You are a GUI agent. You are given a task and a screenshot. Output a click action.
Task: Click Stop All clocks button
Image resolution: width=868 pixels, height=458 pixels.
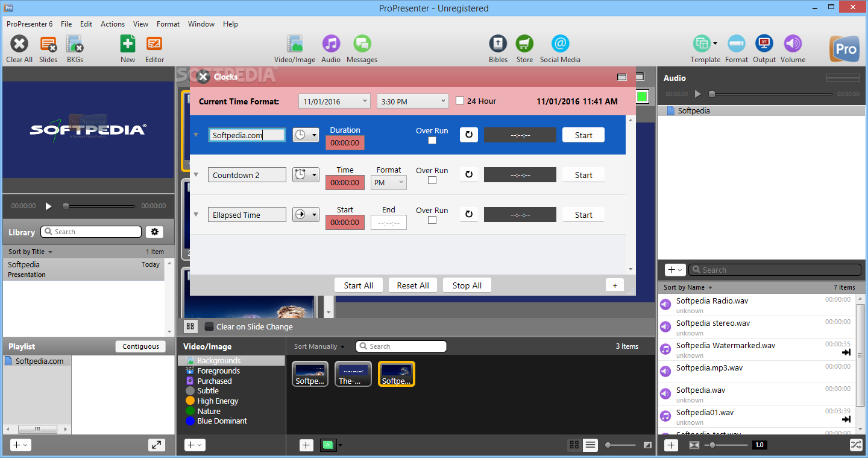[x=467, y=285]
